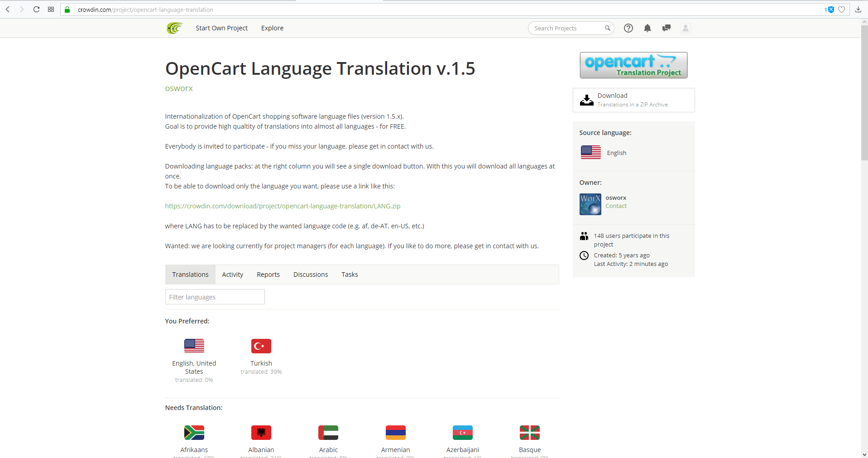This screenshot has width=868, height=458.
Task: Click the browser back arrow
Action: pos(8,10)
